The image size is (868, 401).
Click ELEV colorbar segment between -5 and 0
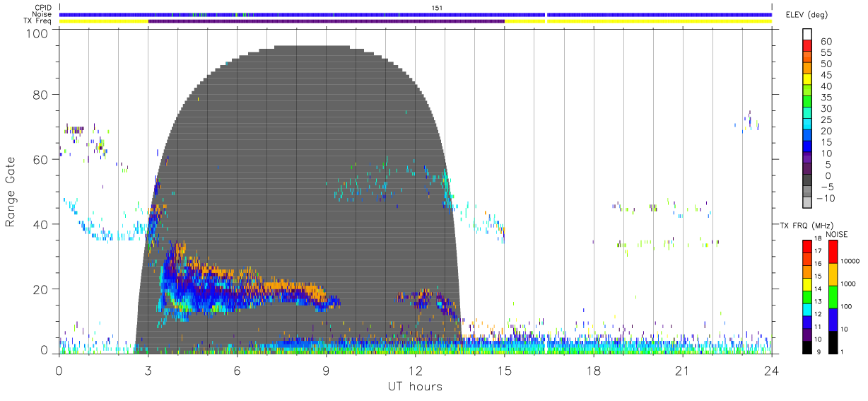(x=807, y=181)
